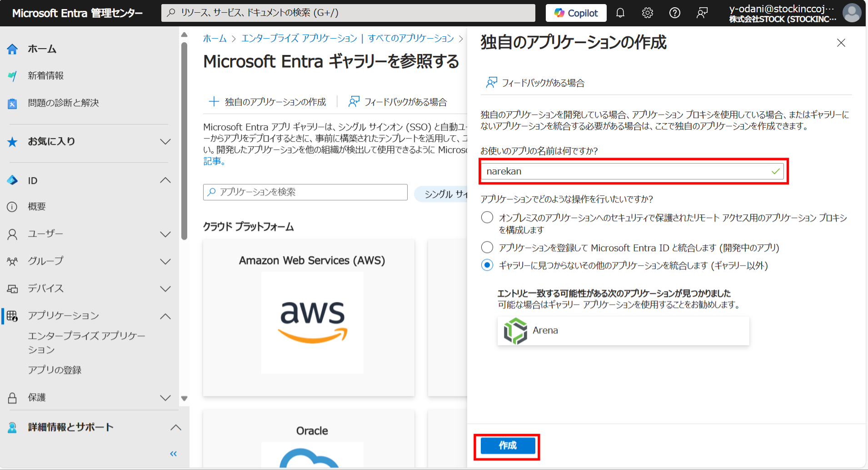Image resolution: width=868 pixels, height=470 pixels.
Task: Go to ホーム in the sidebar
Action: pos(42,49)
